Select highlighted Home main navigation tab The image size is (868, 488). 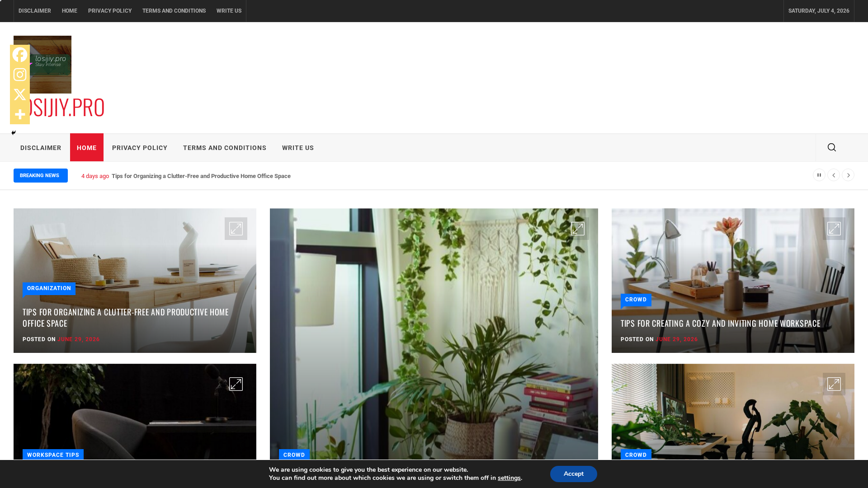coord(87,147)
